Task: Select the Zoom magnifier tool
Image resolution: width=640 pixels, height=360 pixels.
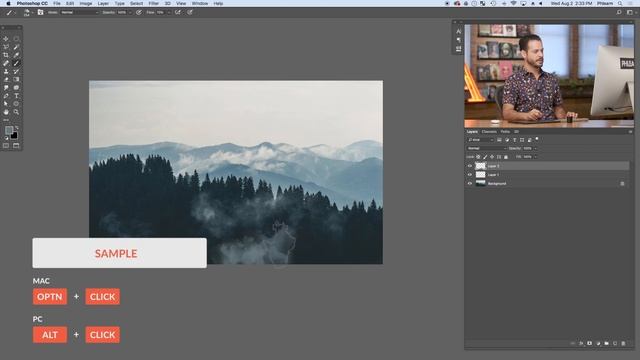Action: [x=16, y=112]
